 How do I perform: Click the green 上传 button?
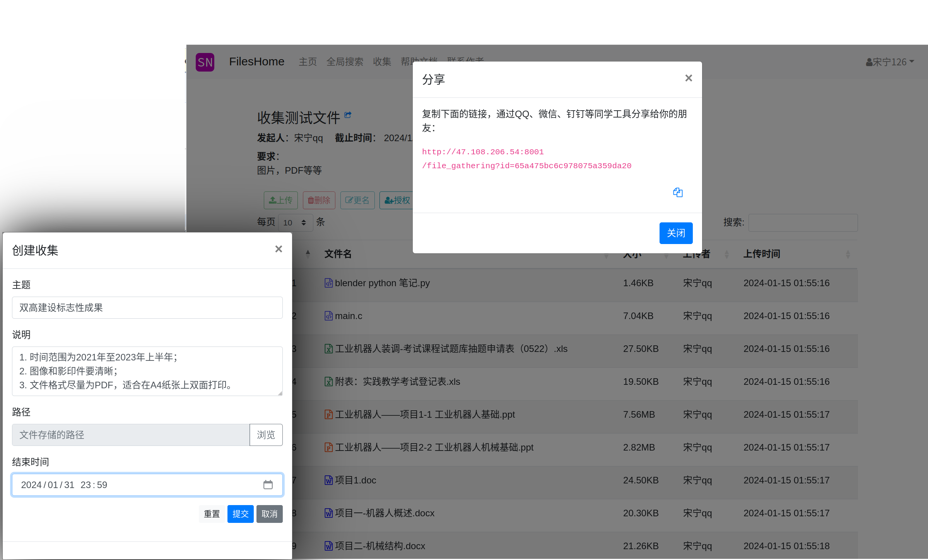point(280,200)
